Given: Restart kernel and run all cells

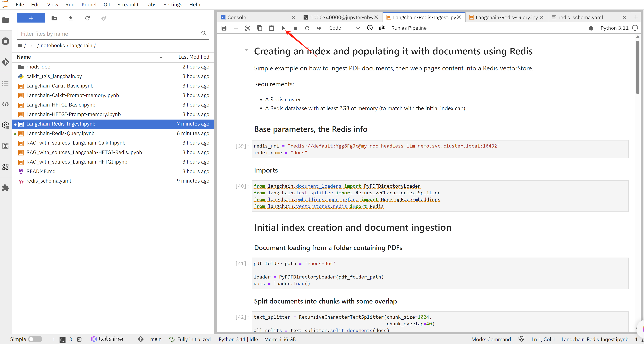Looking at the screenshot, I should (x=319, y=28).
